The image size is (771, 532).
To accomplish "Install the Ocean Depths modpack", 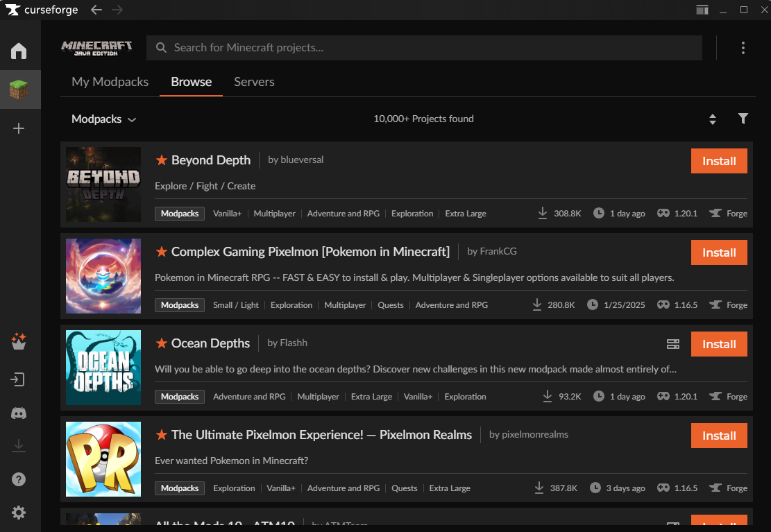I will (x=719, y=344).
